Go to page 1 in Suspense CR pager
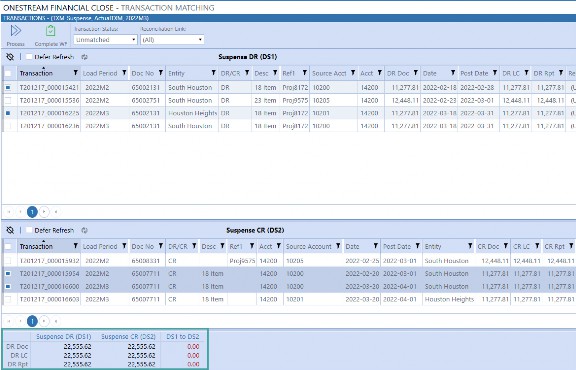The image size is (576, 370). click(32, 321)
